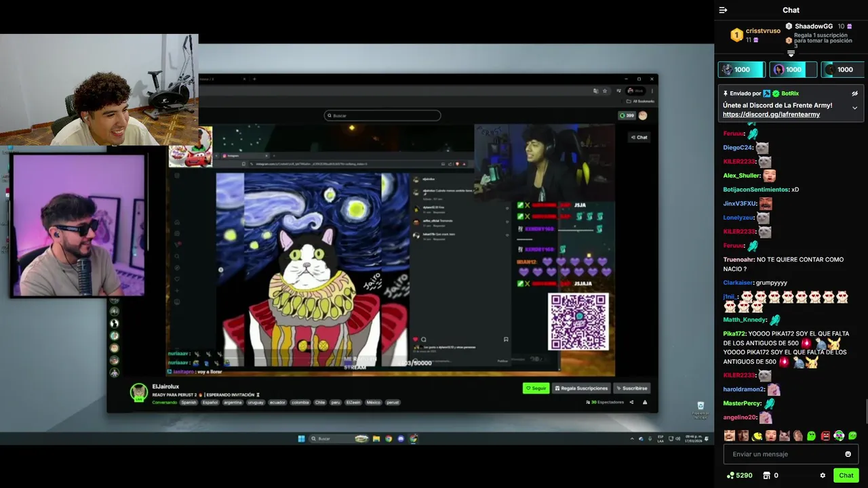868x488 pixels.
Task: Click the Instagram heart like icon in stream
Action: [x=416, y=340]
